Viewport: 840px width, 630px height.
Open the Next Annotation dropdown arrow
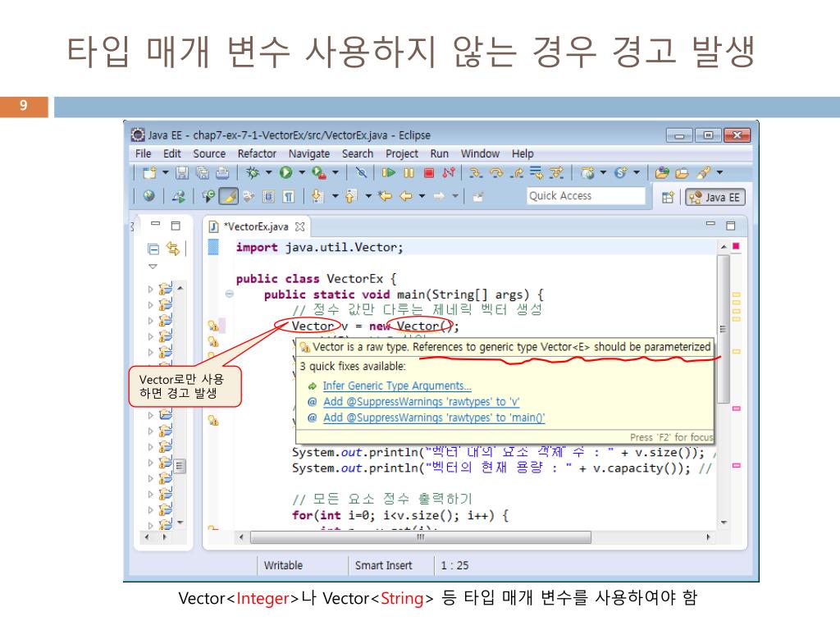335,196
